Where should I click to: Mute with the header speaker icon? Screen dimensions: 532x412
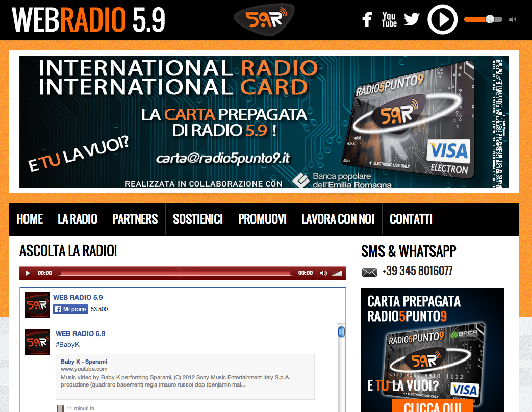tap(512, 20)
